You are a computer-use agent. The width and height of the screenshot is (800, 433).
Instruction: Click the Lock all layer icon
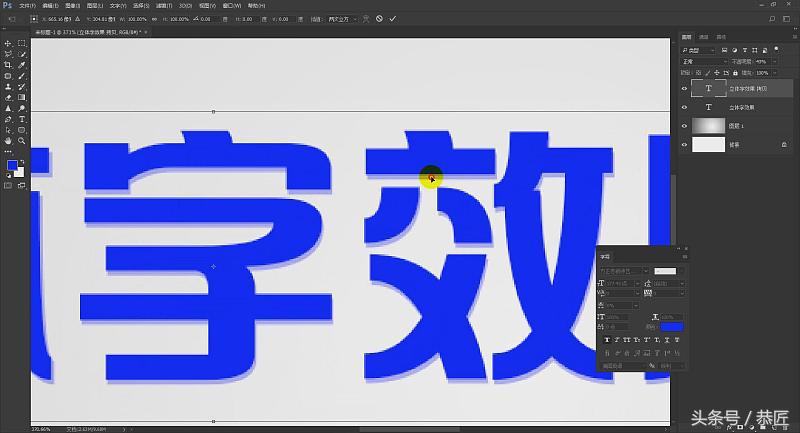coord(735,73)
